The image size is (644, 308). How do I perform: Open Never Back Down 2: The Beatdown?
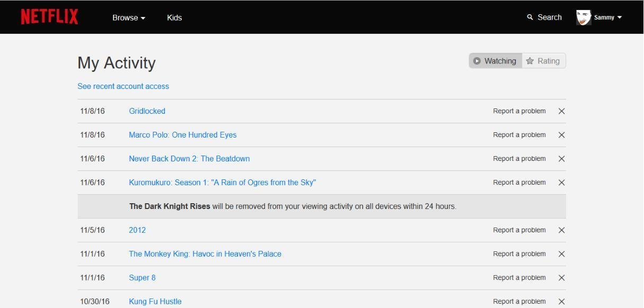point(189,159)
